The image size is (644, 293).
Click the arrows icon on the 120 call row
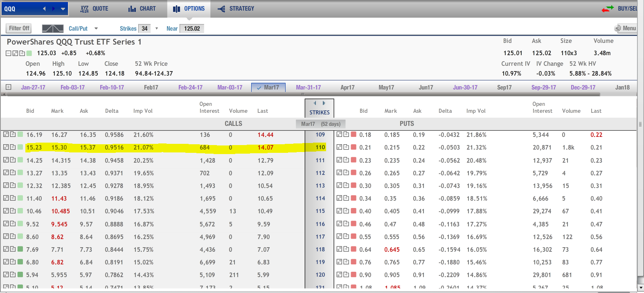(x=6, y=275)
